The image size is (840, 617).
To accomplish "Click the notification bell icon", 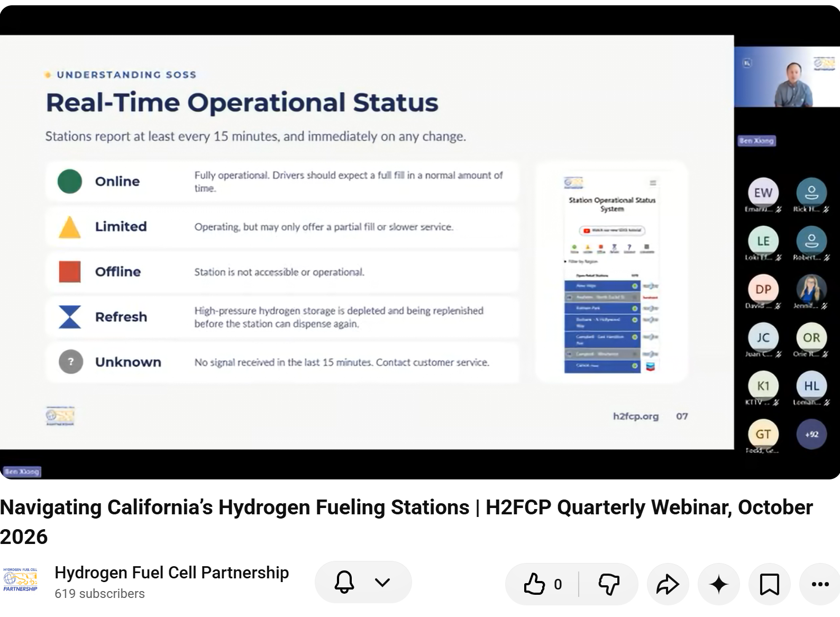I will (344, 582).
